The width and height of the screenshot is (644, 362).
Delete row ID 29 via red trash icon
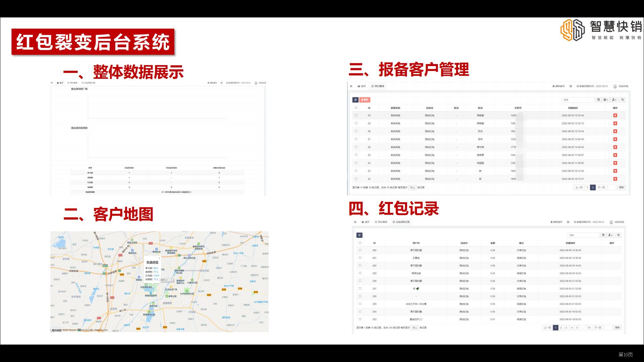(615, 123)
